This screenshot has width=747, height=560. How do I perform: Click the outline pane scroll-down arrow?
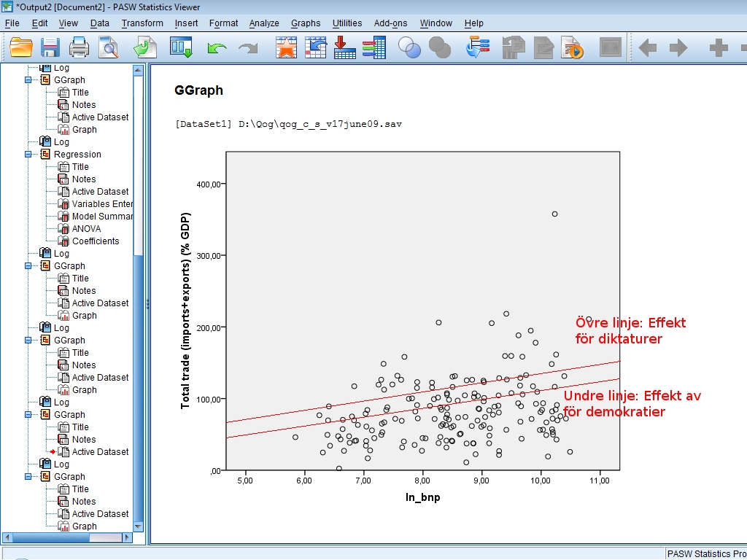coord(138,526)
